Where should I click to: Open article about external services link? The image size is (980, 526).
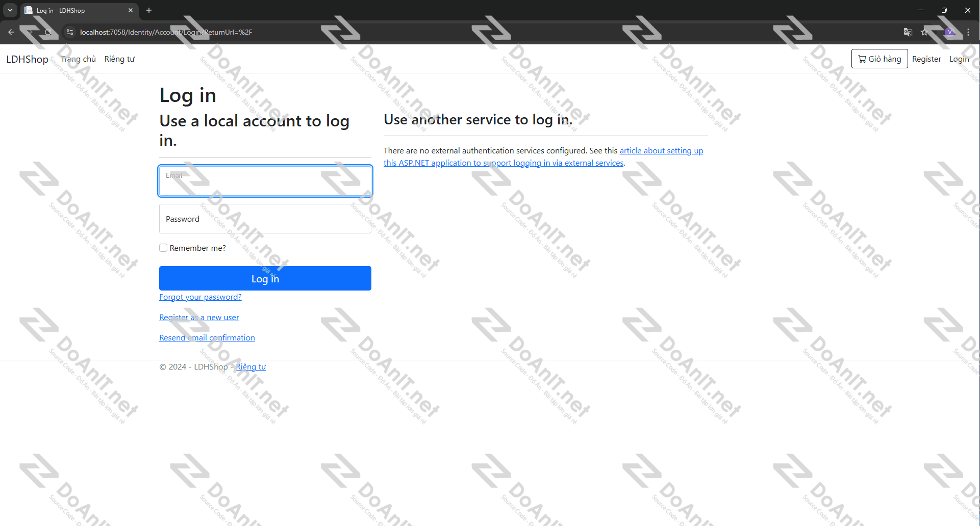pos(543,157)
